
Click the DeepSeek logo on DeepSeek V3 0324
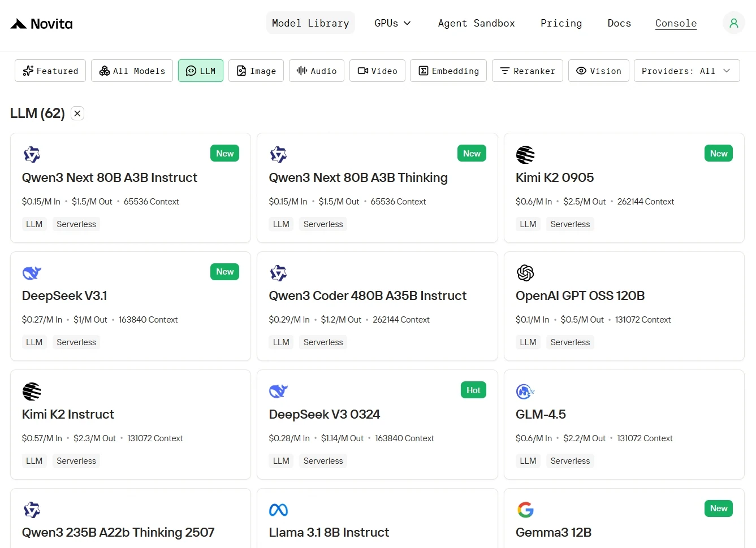(x=278, y=391)
